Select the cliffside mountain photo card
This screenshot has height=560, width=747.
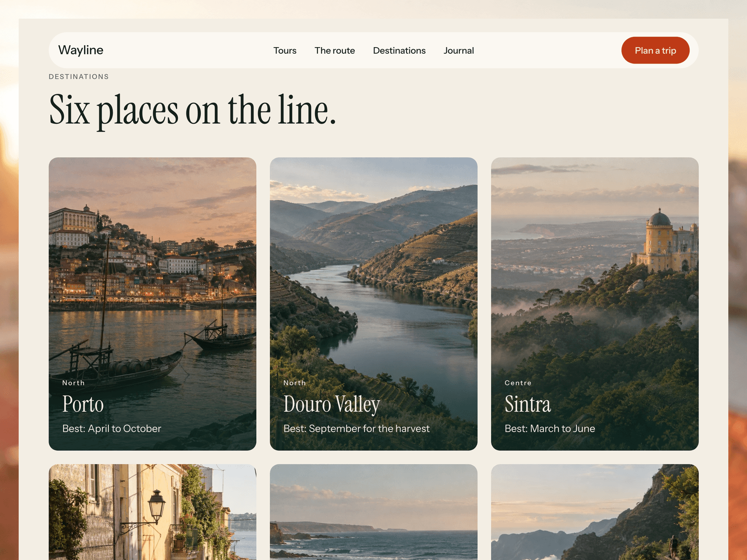coord(595,512)
